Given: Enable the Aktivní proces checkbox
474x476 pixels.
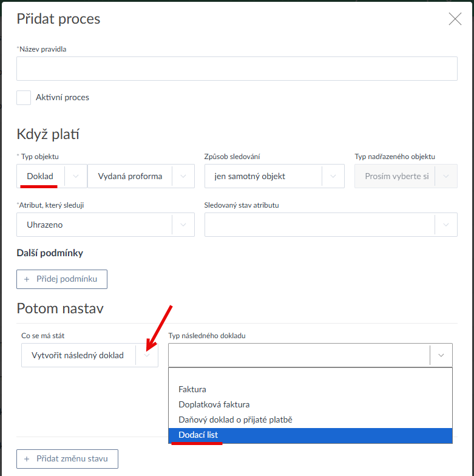Looking at the screenshot, I should 24,98.
